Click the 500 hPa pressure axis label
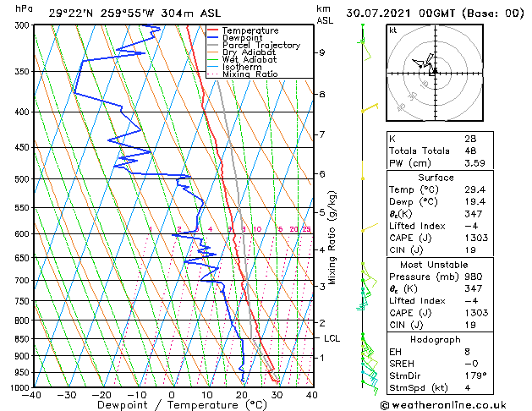The height and width of the screenshot is (411, 532). point(24,179)
